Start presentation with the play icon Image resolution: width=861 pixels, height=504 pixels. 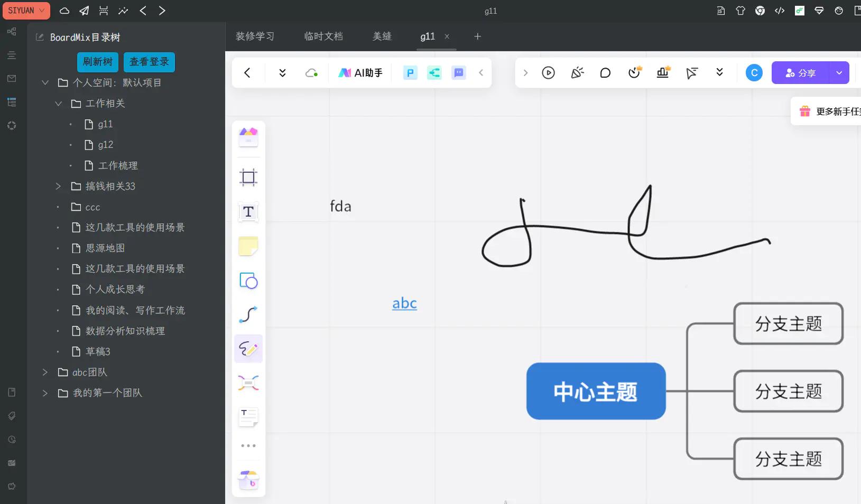point(548,73)
